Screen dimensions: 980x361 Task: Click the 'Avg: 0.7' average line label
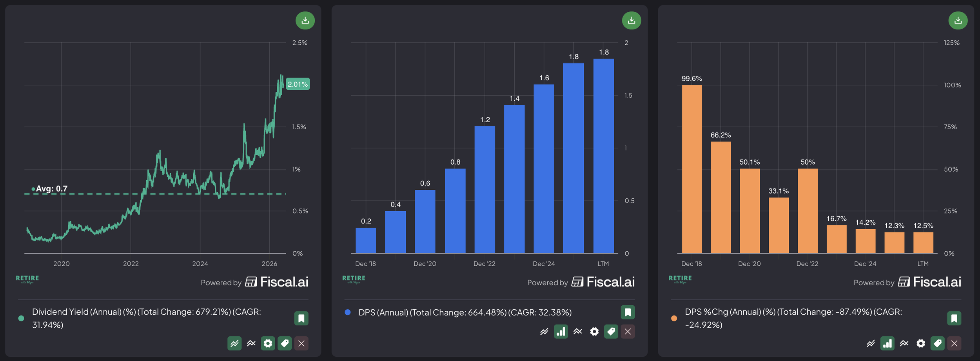tap(52, 189)
